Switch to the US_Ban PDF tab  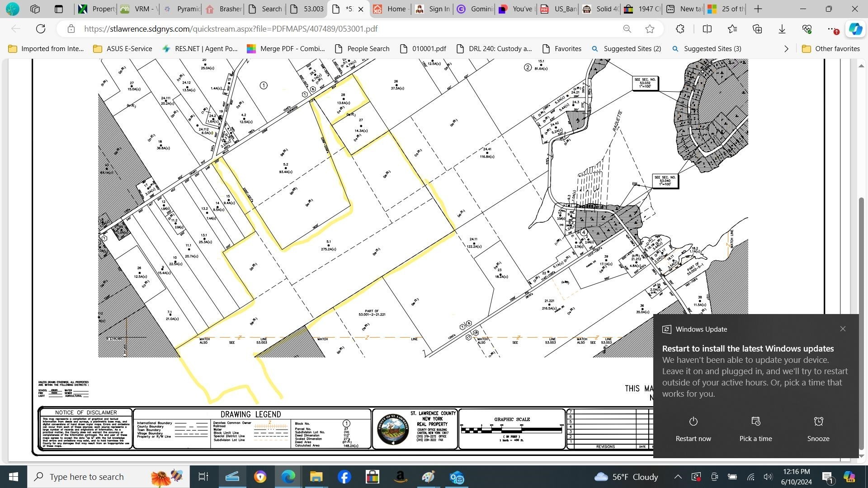(x=559, y=9)
